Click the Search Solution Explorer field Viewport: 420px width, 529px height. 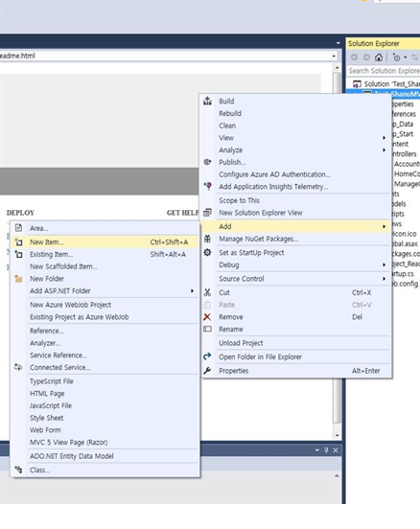pyautogui.click(x=384, y=71)
